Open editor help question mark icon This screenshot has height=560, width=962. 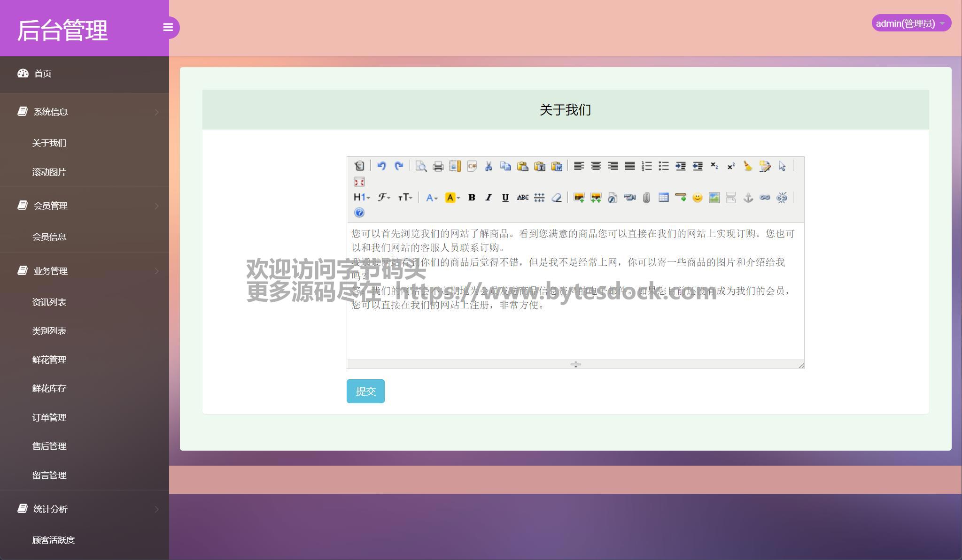pos(359,213)
